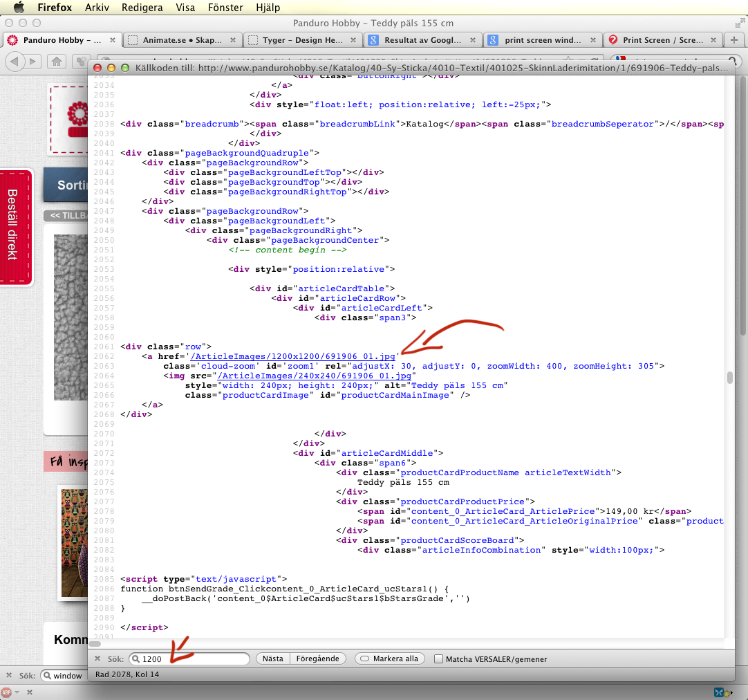The image size is (748, 700).
Task: Close the Resultat av Google tab
Action: click(473, 40)
